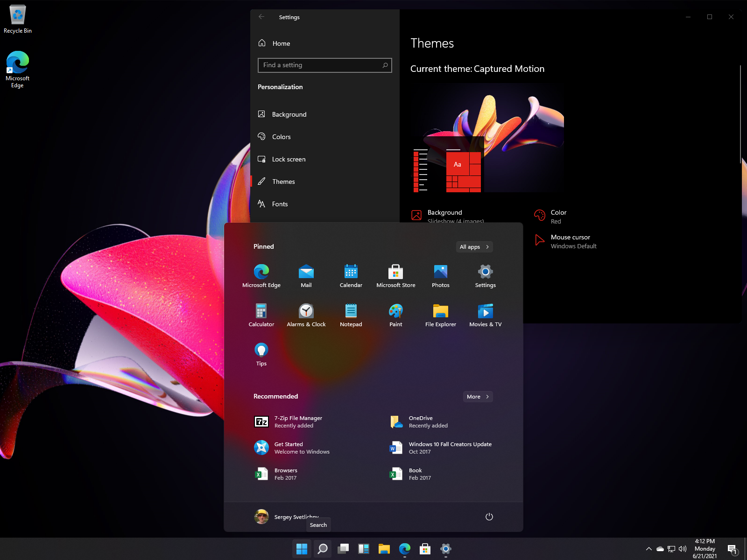Screen dimensions: 747x560
Task: Open OneDrive cloud tray icon
Action: (x=660, y=549)
